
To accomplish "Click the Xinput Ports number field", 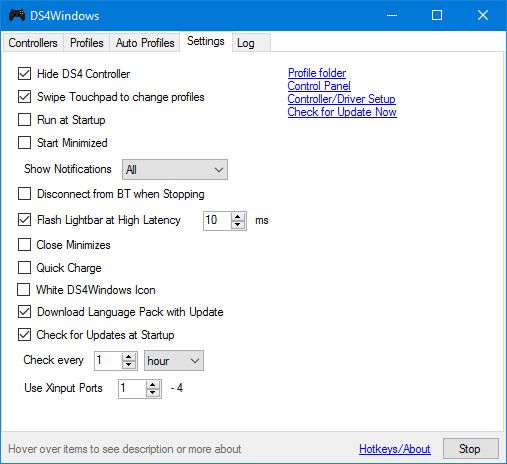I will [x=132, y=388].
